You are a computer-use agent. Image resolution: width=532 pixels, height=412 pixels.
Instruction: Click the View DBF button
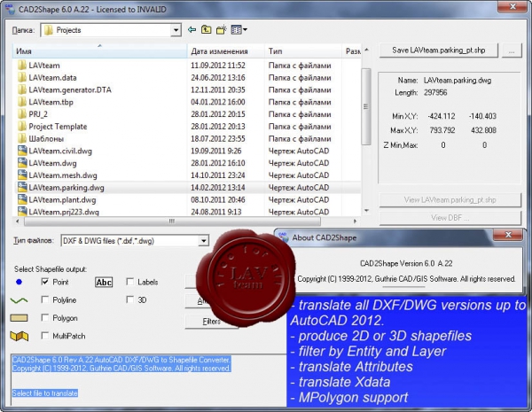[450, 218]
